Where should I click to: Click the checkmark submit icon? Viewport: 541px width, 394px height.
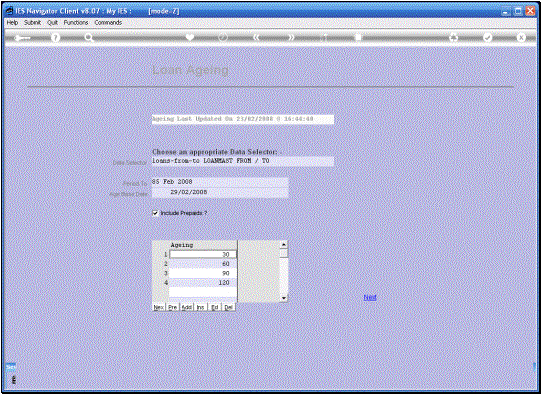click(x=488, y=37)
